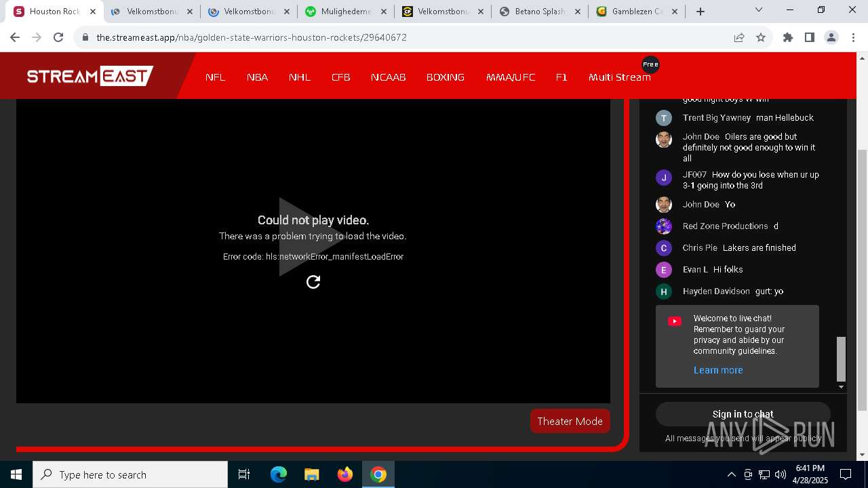Click the StreamEast logo

pos(90,76)
